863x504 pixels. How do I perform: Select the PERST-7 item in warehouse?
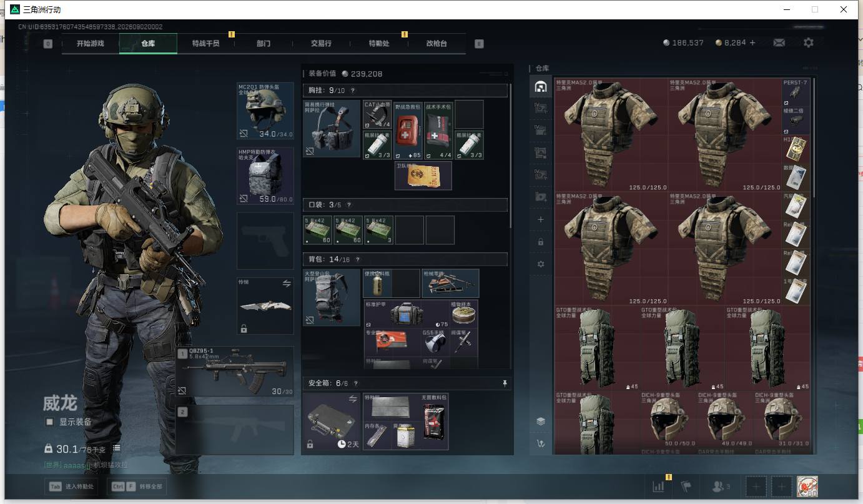pyautogui.click(x=796, y=92)
